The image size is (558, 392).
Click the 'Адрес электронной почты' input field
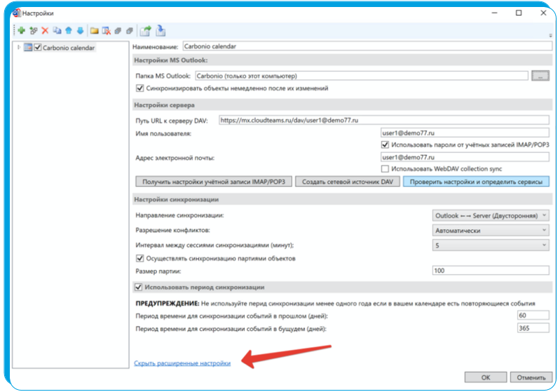click(465, 157)
